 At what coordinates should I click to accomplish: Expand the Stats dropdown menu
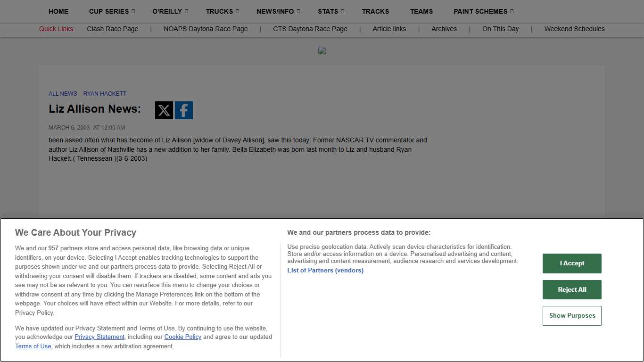330,11
